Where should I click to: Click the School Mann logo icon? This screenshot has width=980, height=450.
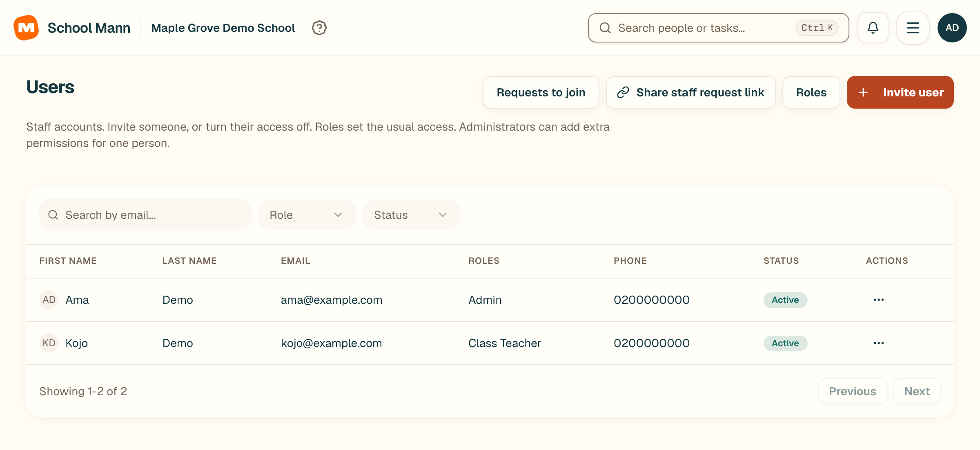[x=26, y=28]
